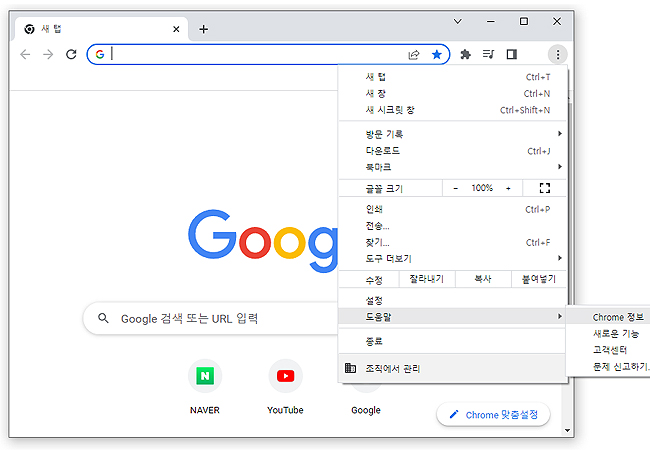Expand 방문 기록 submenu
The image size is (650, 450).
[453, 134]
